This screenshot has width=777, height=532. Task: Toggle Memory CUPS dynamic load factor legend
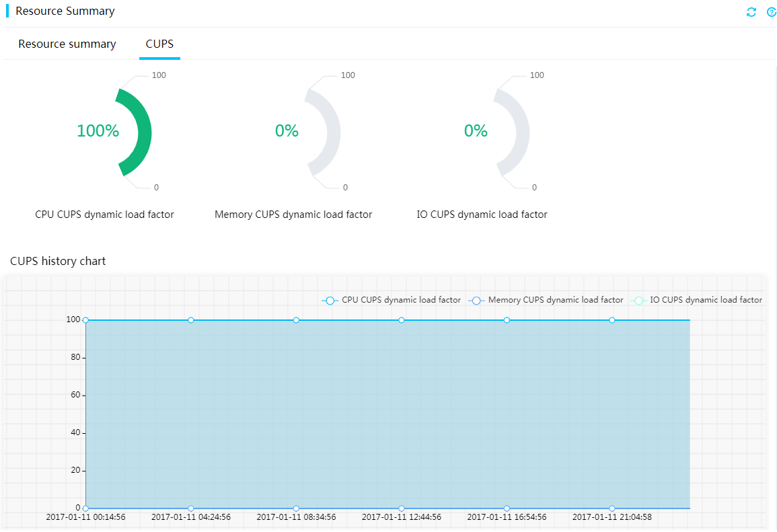[546, 300]
